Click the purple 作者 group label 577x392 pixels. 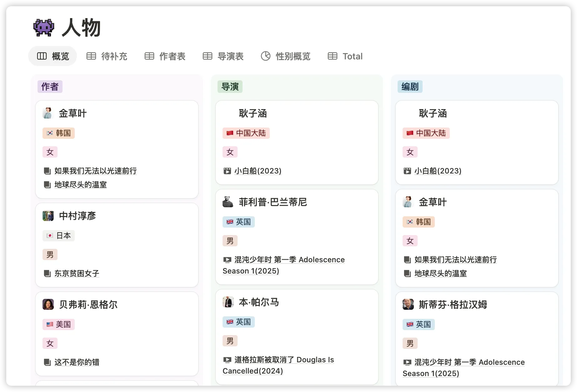click(x=50, y=87)
